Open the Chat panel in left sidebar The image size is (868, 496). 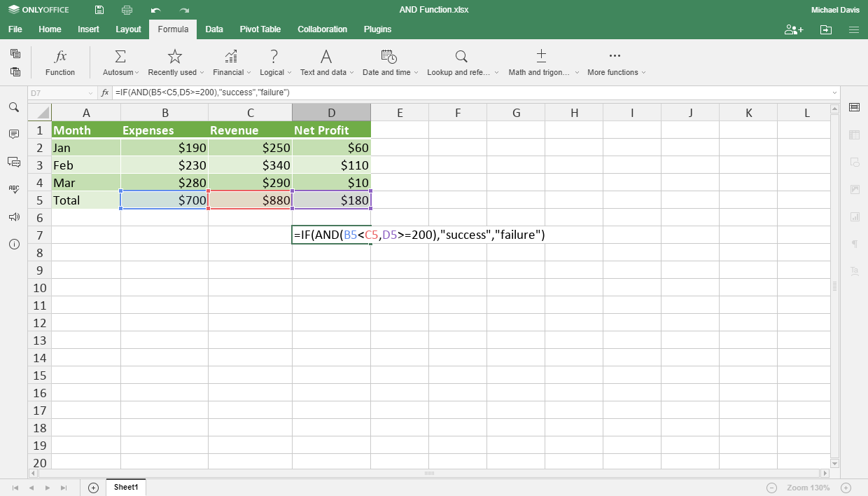pos(14,162)
